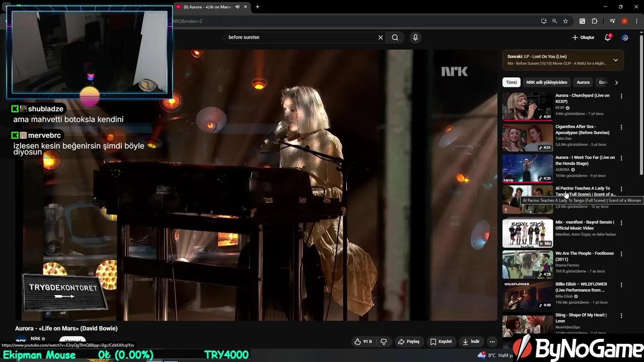
Task: Open a new browser tab with plus
Action: pos(258,7)
